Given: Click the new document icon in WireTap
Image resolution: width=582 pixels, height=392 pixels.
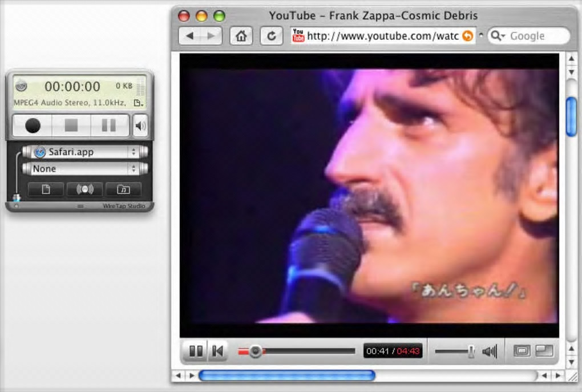Looking at the screenshot, I should pos(46,189).
